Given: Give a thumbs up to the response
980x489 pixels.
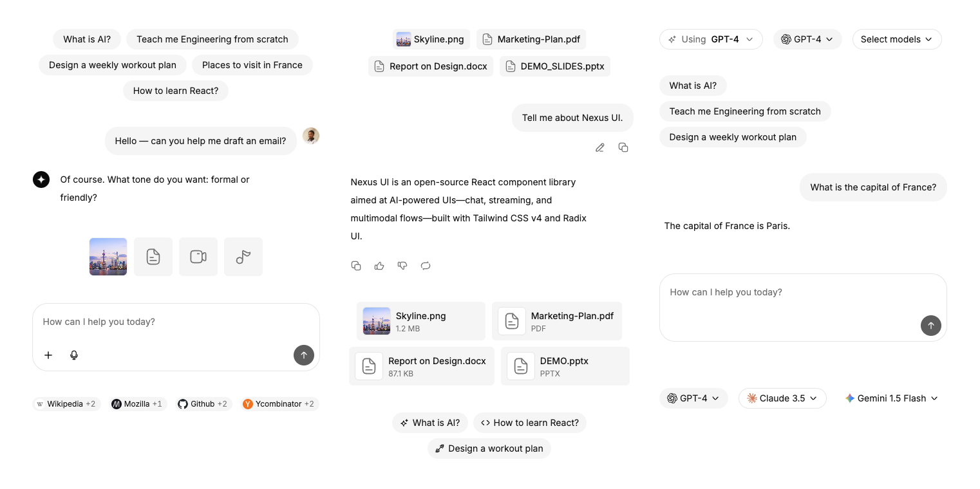Looking at the screenshot, I should pos(379,266).
